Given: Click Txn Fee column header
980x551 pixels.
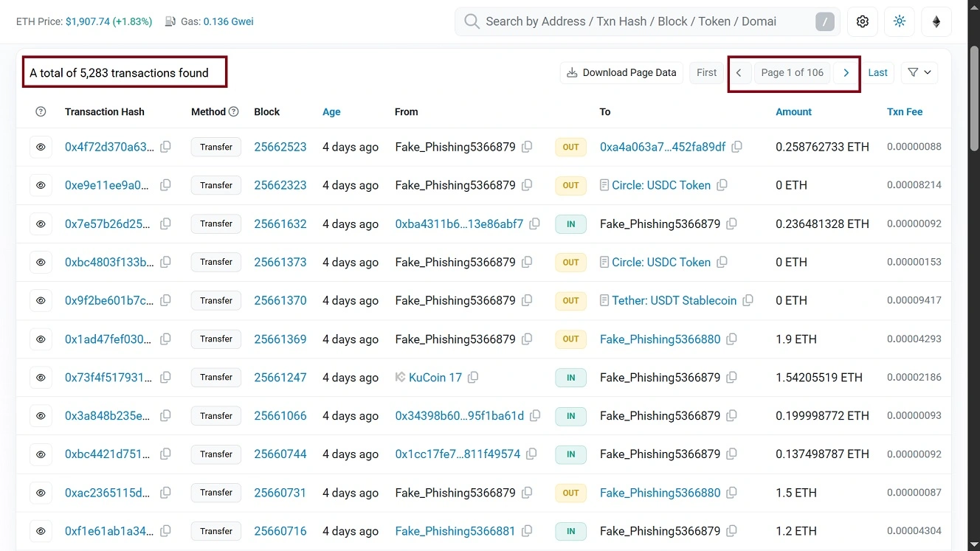Looking at the screenshot, I should point(905,111).
